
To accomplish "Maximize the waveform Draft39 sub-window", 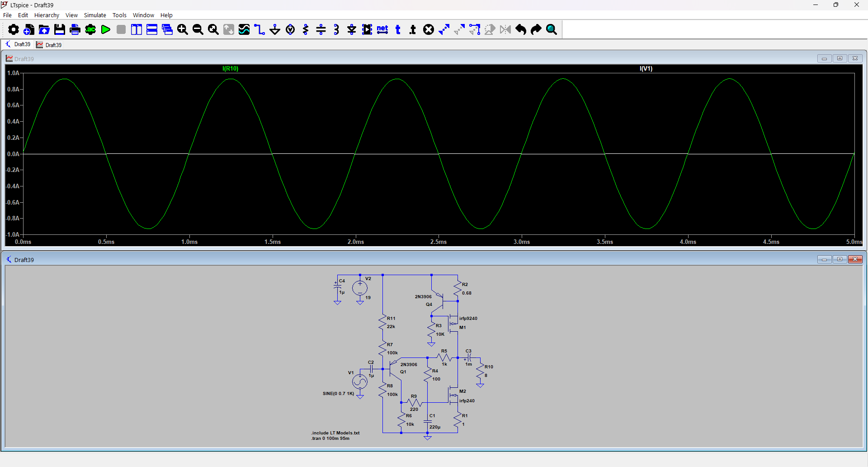I will coord(840,58).
